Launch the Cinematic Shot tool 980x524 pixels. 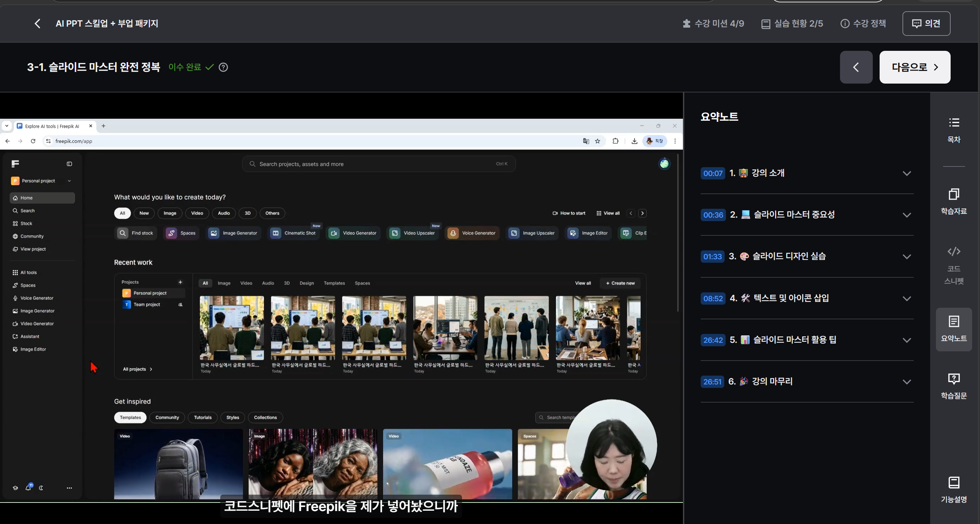293,233
